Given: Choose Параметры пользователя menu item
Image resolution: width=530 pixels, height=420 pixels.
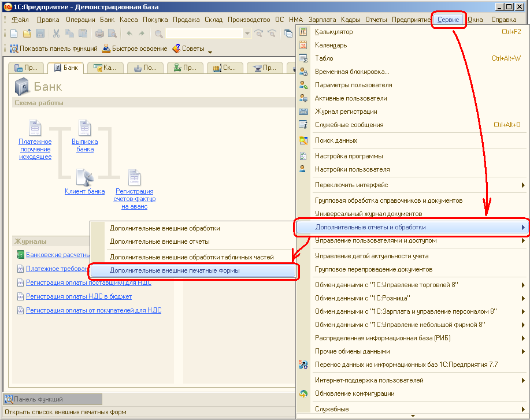Looking at the screenshot, I should click(x=354, y=85).
